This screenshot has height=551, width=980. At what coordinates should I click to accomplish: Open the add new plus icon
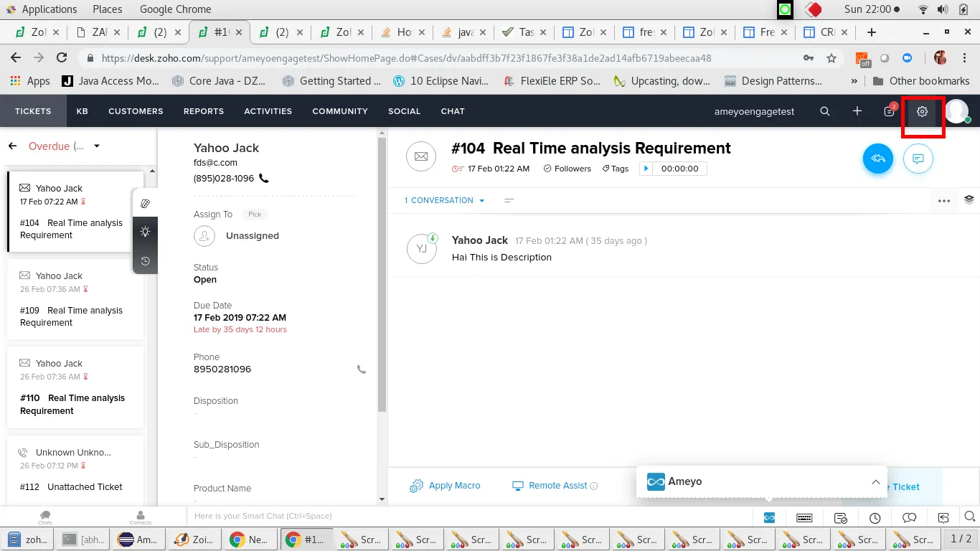click(857, 111)
